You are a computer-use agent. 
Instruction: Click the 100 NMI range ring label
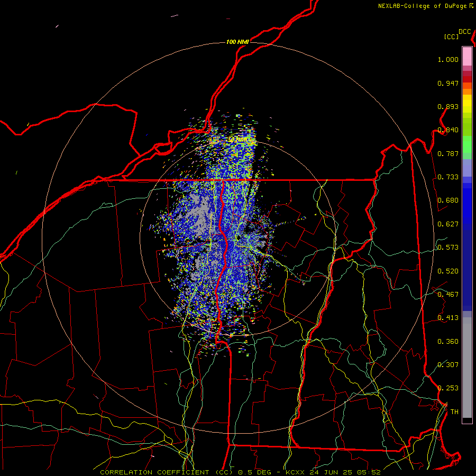pos(237,42)
